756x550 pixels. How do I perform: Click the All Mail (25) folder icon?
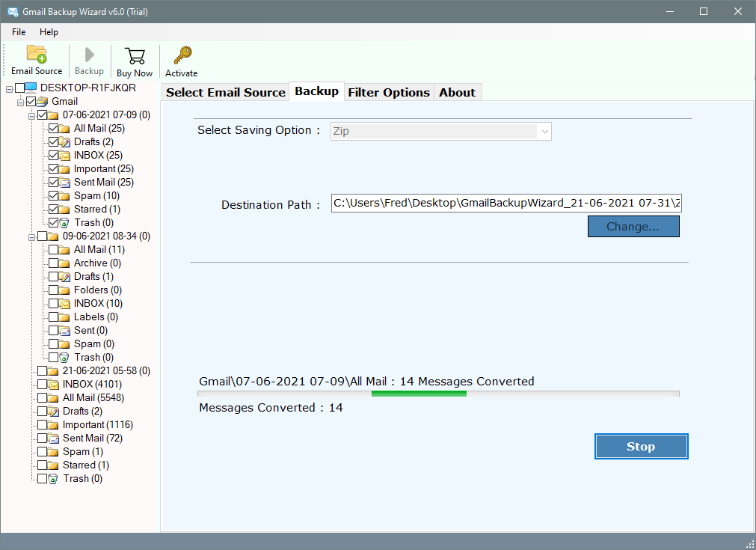(64, 129)
